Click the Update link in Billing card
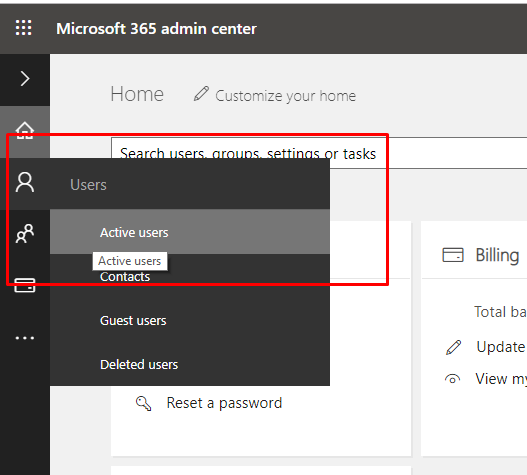 501,347
